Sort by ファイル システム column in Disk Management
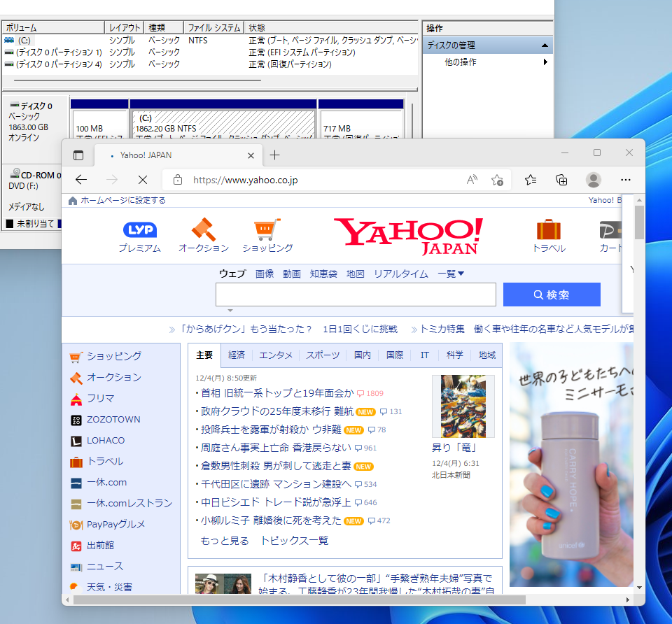 pyautogui.click(x=213, y=28)
